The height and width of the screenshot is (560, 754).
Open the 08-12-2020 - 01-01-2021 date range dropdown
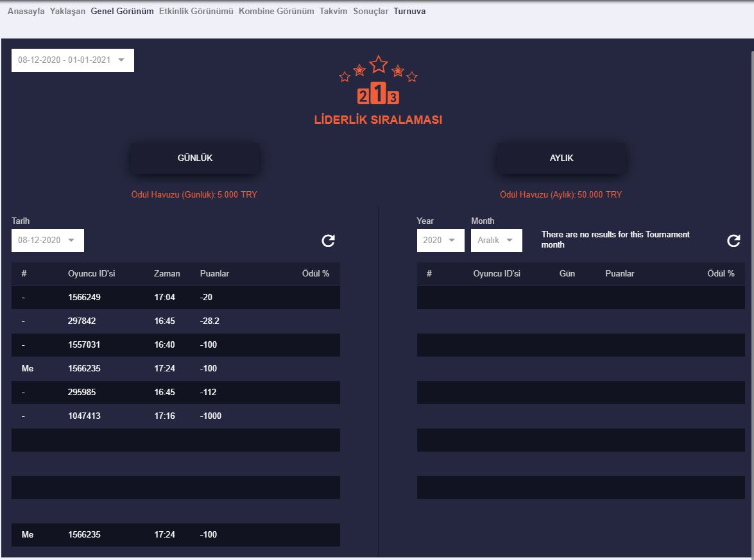point(73,60)
